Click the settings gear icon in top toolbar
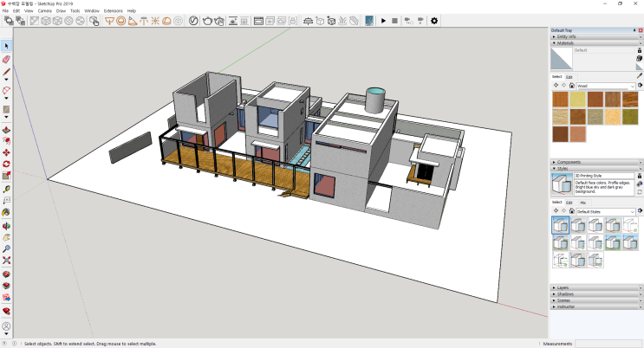Image resolution: width=644 pixels, height=348 pixels. [x=434, y=21]
